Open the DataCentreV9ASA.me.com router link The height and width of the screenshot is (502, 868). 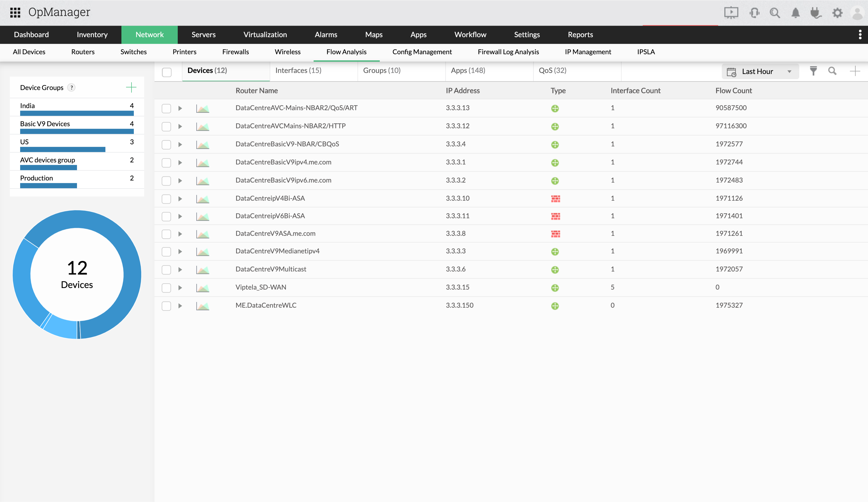tap(275, 233)
